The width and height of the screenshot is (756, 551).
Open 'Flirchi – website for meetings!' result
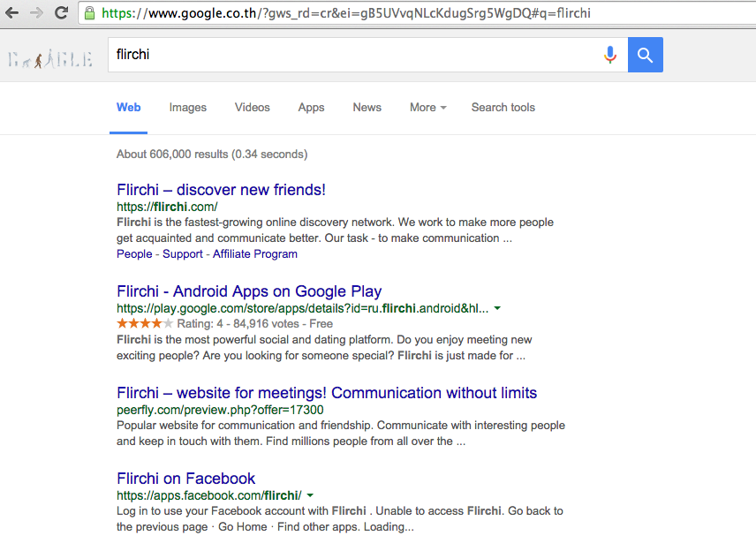(327, 393)
